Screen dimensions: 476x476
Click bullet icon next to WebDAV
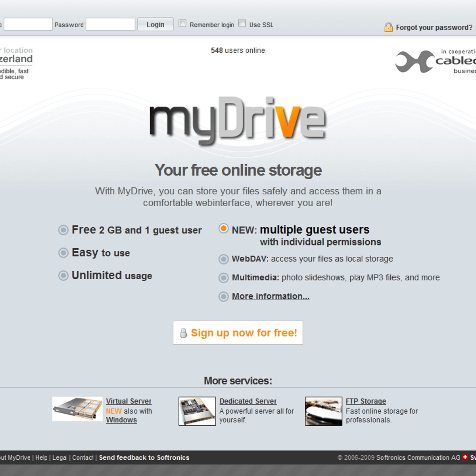[224, 259]
